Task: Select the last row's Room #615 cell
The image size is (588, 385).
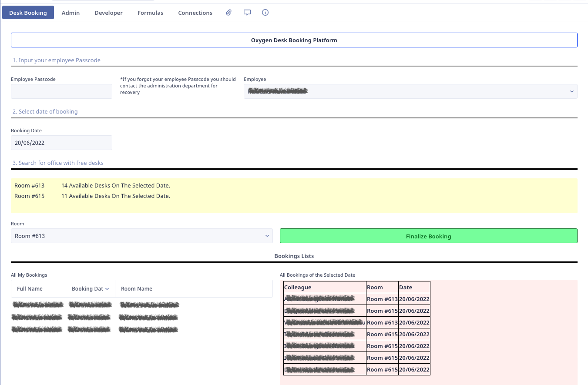Action: [x=382, y=369]
